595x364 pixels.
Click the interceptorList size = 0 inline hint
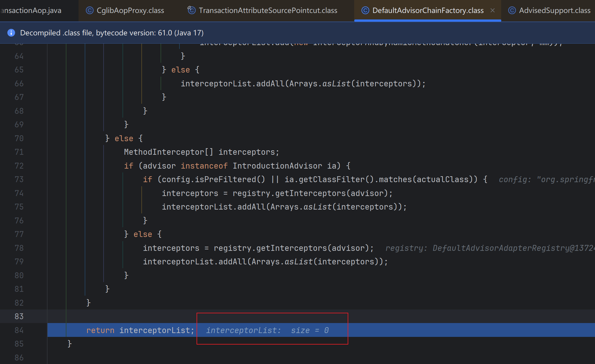click(x=267, y=330)
